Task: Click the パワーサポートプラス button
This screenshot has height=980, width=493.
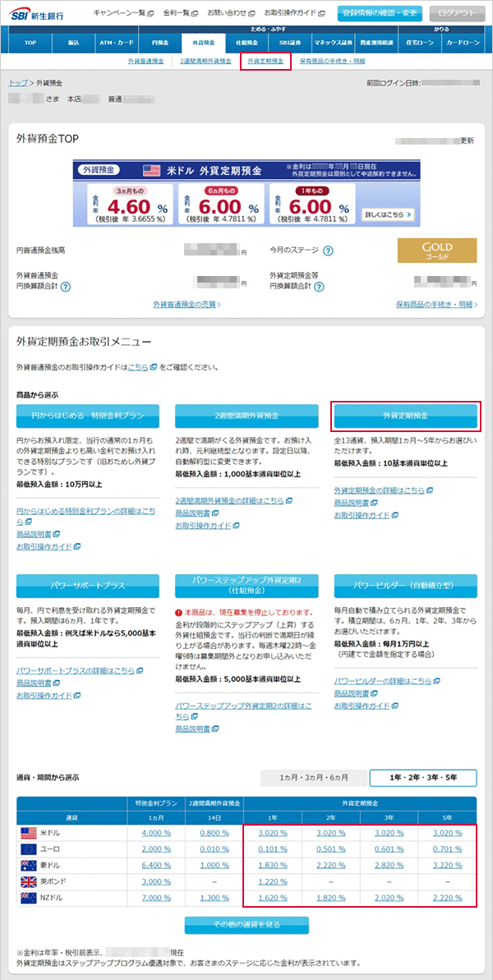Action: 87,586
